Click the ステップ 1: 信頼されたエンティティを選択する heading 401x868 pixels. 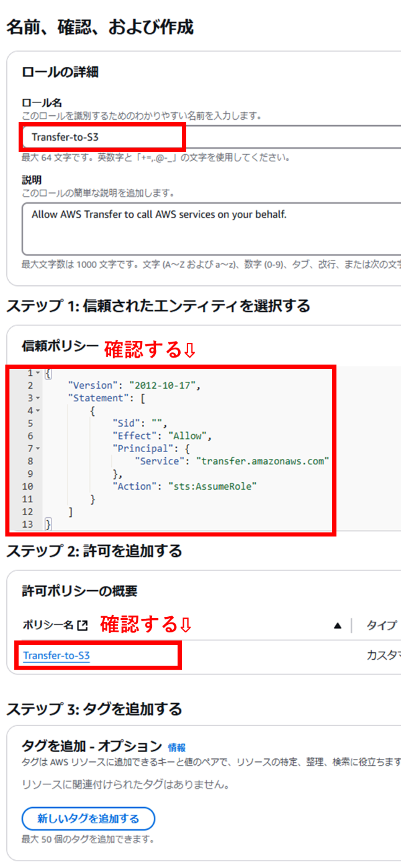click(158, 306)
